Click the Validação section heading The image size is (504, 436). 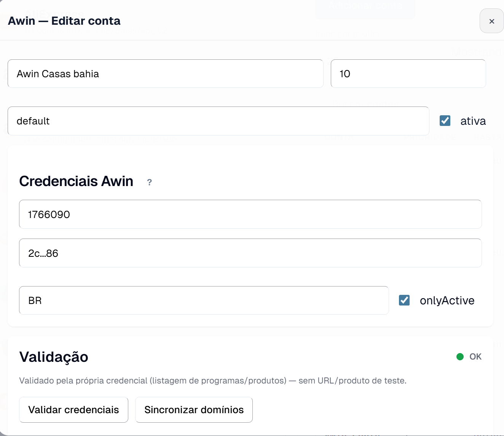(54, 357)
